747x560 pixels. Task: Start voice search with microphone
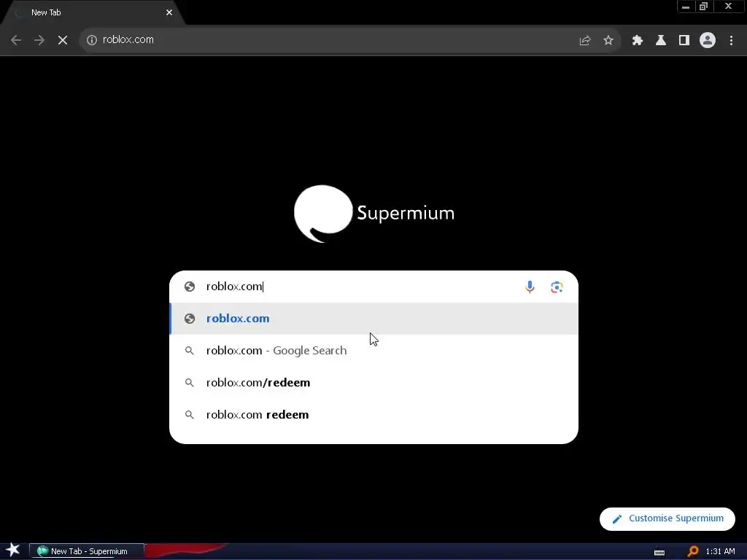click(x=530, y=287)
